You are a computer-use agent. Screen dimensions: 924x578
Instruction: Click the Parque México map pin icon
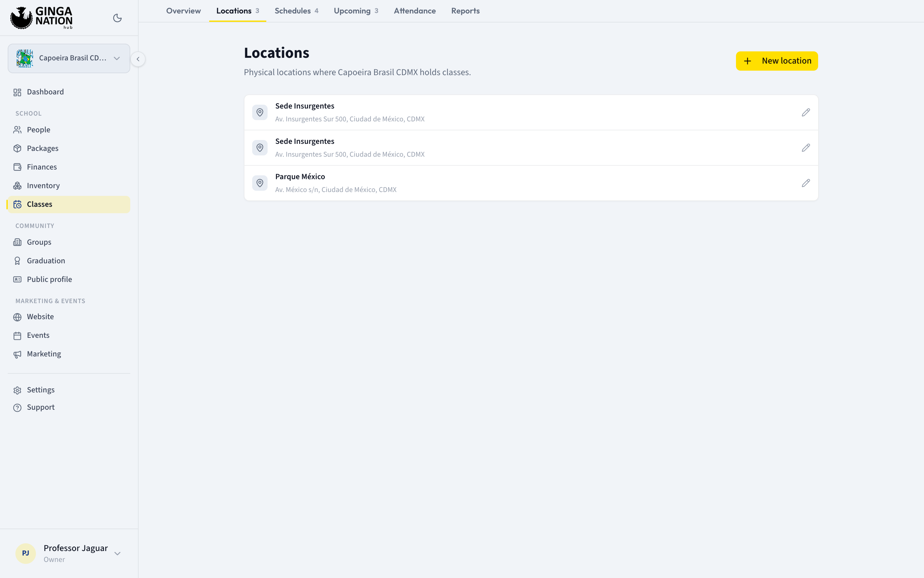point(260,183)
